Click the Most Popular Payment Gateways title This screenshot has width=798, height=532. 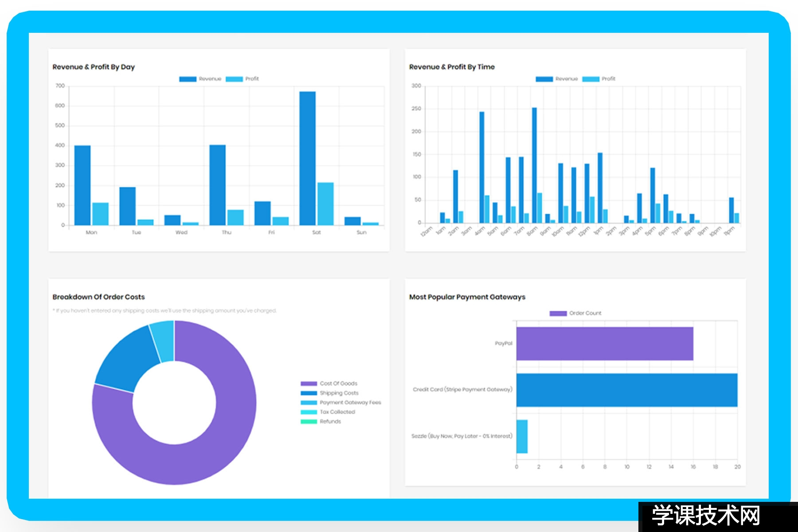tap(468, 297)
